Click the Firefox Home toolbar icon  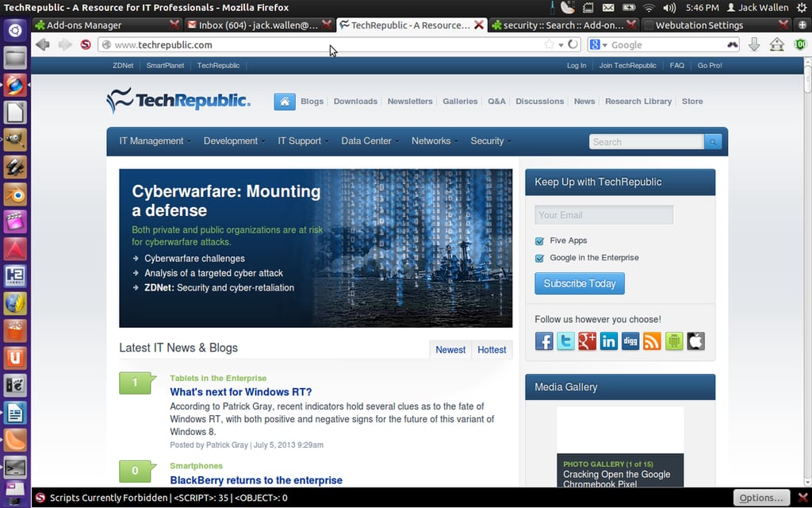pyautogui.click(x=777, y=44)
